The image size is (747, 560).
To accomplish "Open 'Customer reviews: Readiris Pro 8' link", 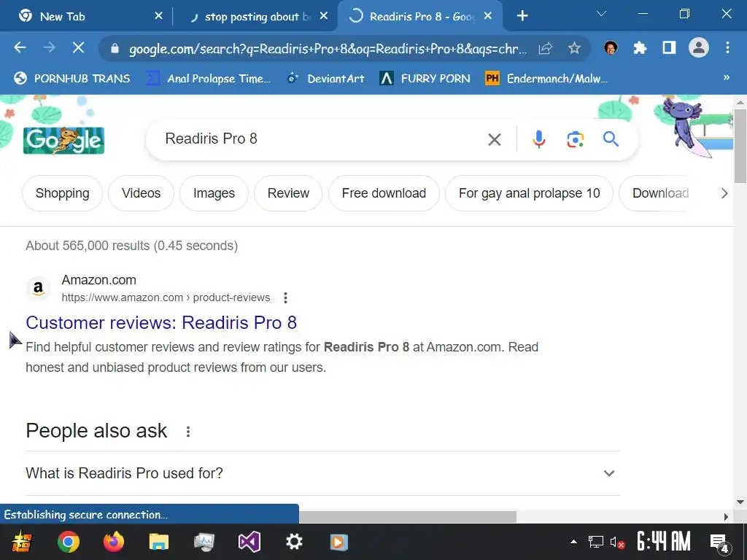I will click(161, 323).
